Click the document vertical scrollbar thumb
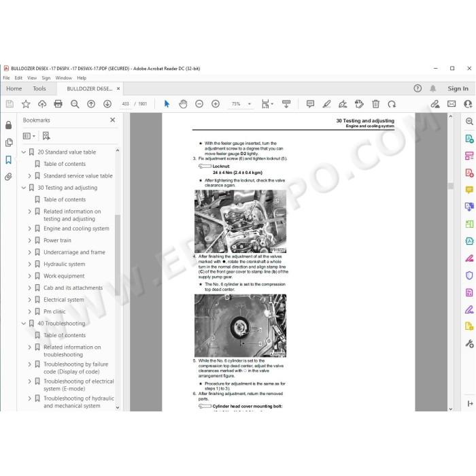 (450, 186)
